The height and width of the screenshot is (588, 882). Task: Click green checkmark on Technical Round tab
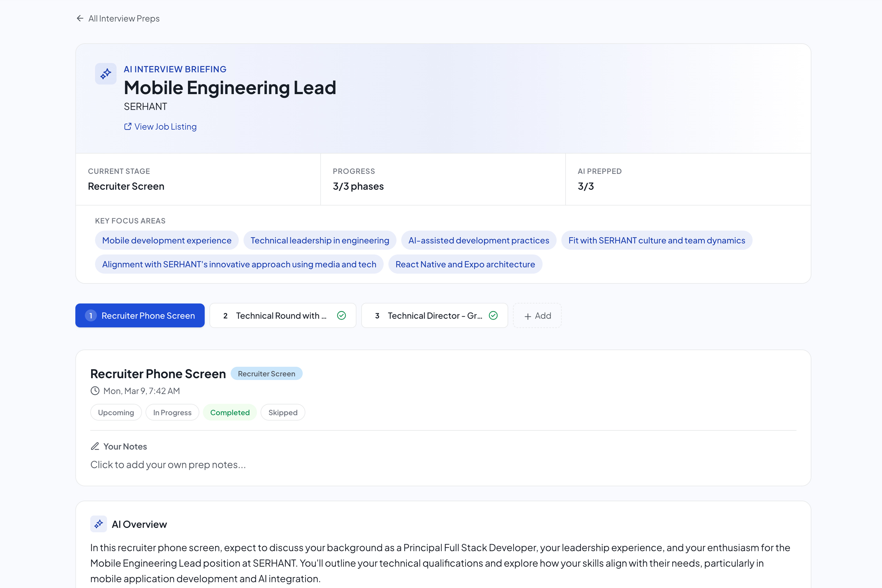tap(341, 316)
